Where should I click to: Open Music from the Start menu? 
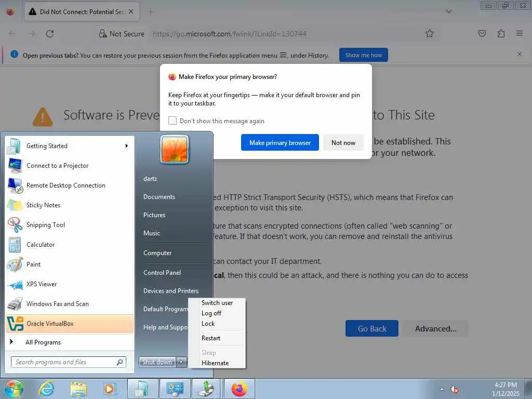[152, 233]
